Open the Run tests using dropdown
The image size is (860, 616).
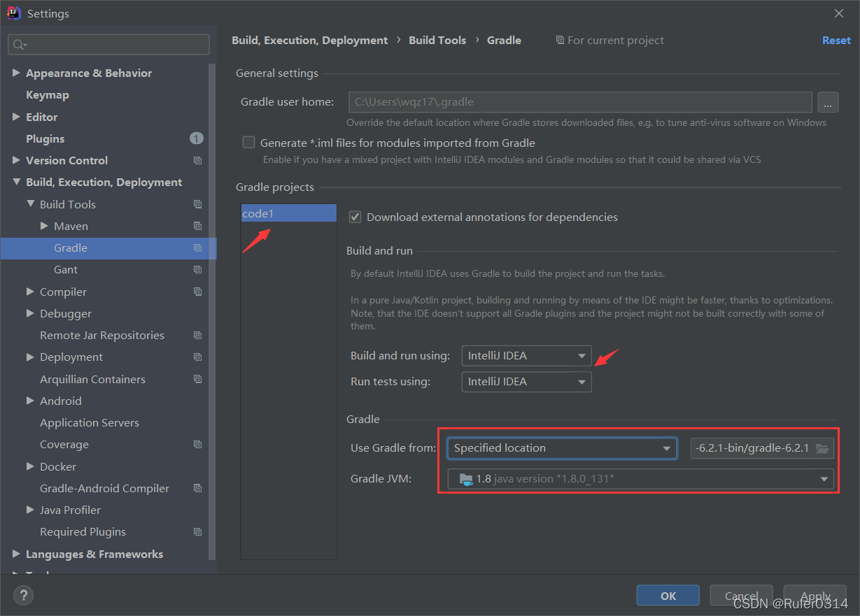click(526, 382)
